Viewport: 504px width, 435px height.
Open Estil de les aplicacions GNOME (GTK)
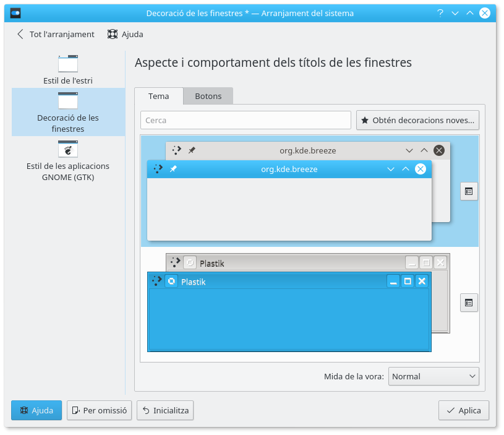(x=68, y=160)
